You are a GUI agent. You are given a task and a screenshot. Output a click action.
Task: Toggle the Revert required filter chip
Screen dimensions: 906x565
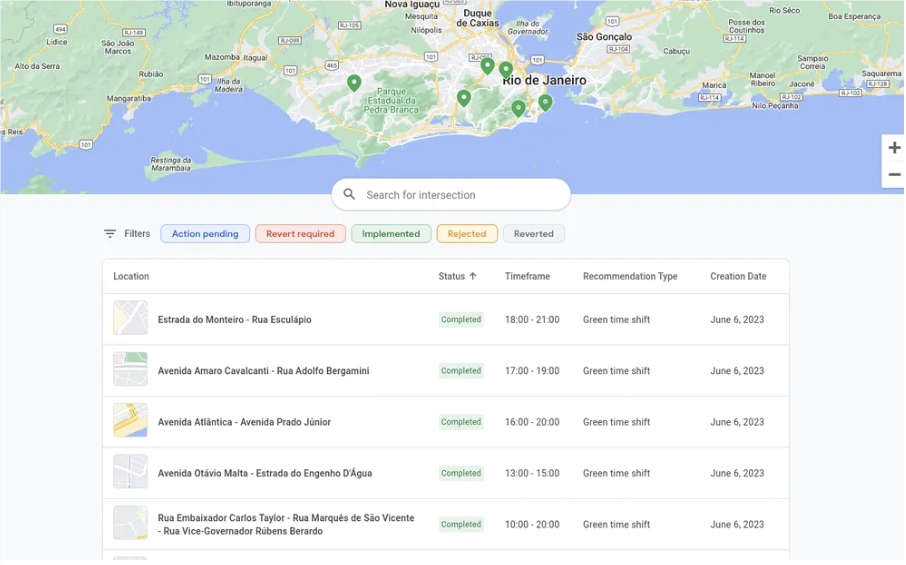coord(300,234)
